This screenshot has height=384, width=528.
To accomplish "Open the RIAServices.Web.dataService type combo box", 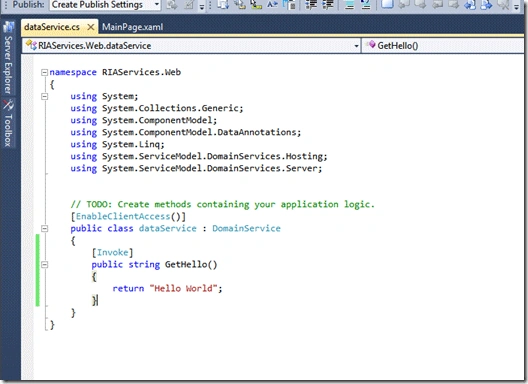I will (x=191, y=45).
